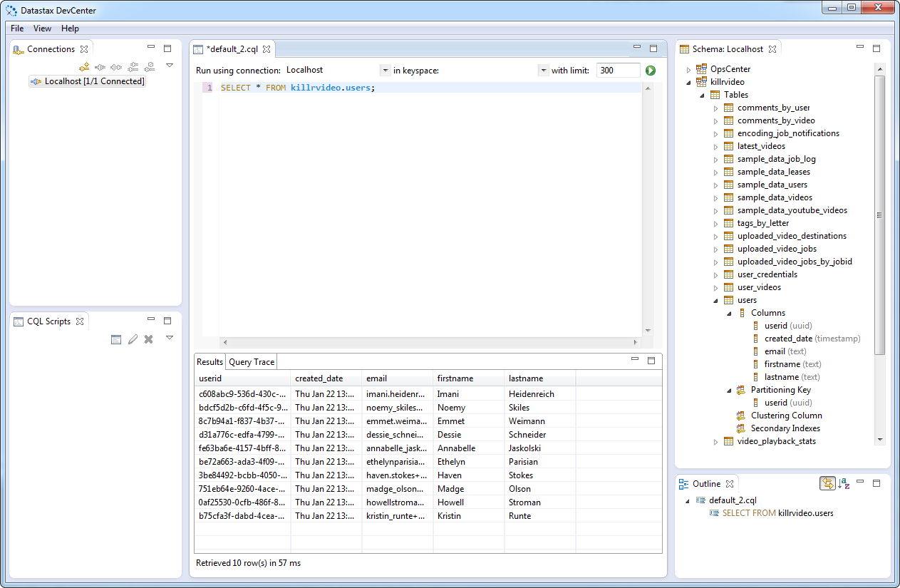Click the lastname column header
Viewport: 900px width, 588px height.
[540, 378]
